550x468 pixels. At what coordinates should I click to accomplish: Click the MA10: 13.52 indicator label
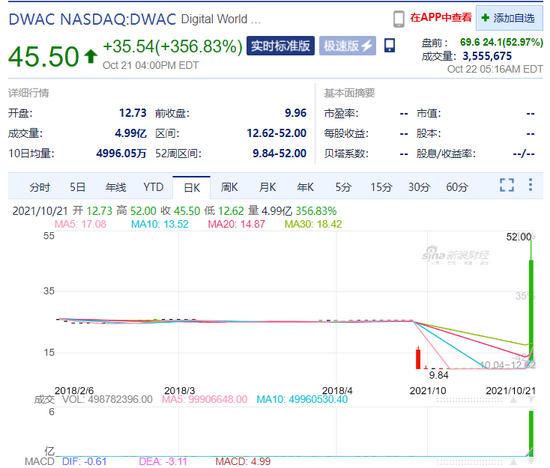[160, 224]
